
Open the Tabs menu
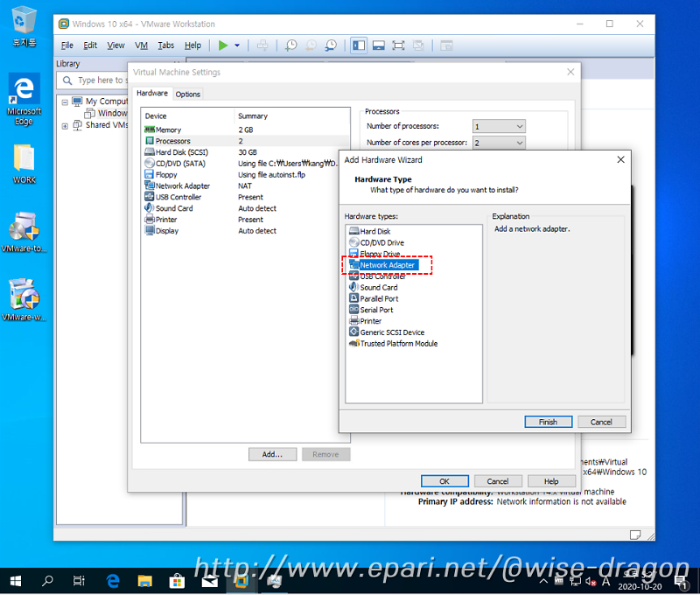tap(165, 45)
